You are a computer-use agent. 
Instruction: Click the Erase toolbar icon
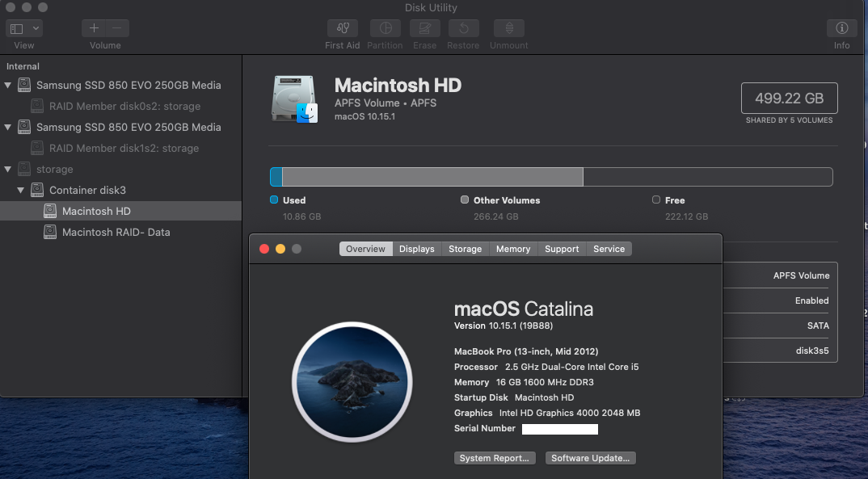(424, 28)
